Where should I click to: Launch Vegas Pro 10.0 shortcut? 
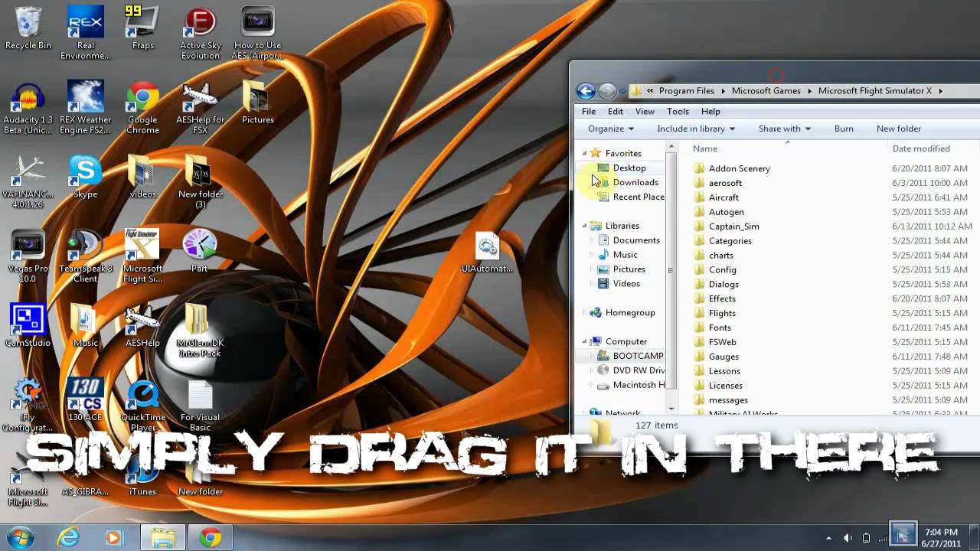[x=28, y=256]
